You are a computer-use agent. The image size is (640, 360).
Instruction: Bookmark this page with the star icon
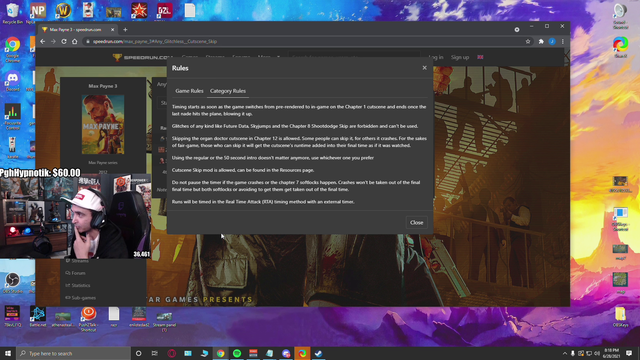point(528,41)
